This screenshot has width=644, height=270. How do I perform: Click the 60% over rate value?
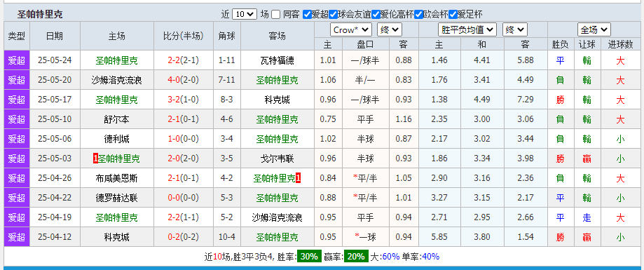(x=390, y=257)
